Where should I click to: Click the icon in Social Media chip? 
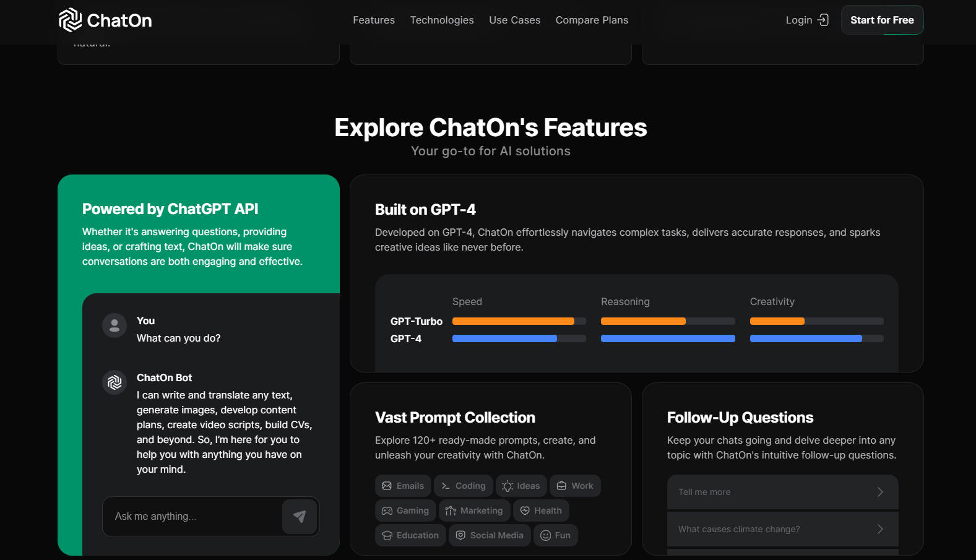click(x=460, y=535)
